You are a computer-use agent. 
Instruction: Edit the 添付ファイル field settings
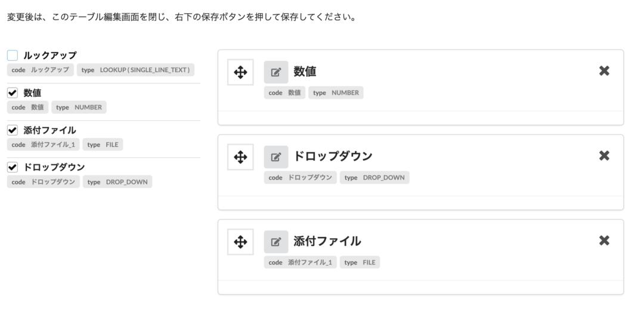click(x=276, y=242)
